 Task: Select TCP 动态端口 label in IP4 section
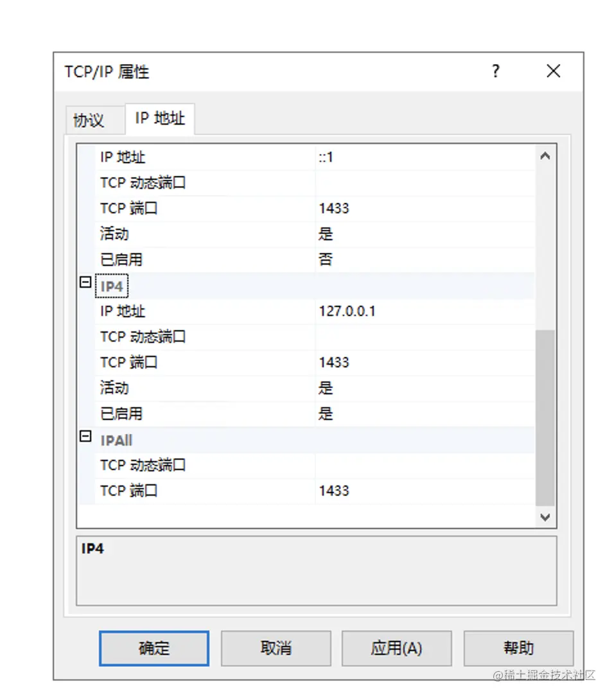tap(143, 337)
